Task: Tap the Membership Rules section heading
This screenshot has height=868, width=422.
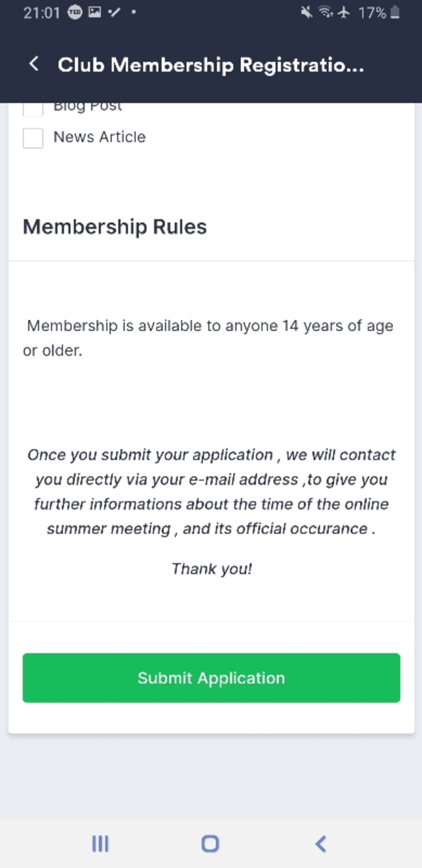Action: (114, 227)
